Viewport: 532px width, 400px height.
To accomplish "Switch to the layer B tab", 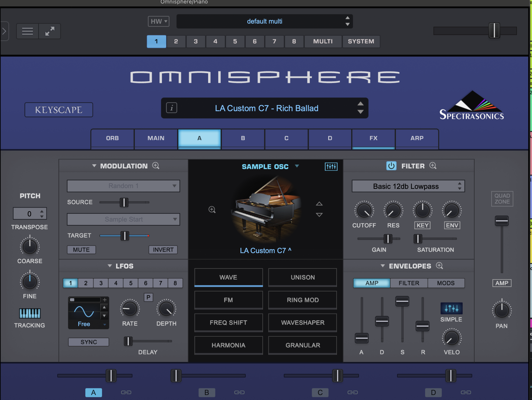I will click(243, 138).
